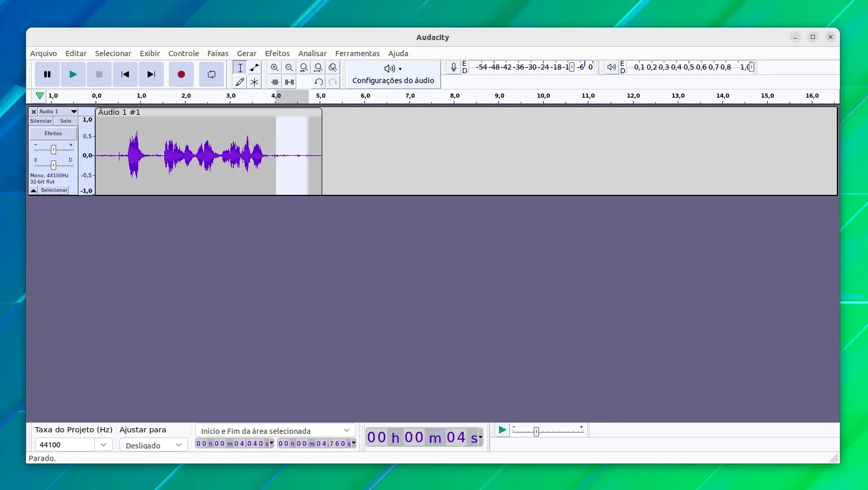
Task: Silence audio selection icon
Action: [290, 82]
